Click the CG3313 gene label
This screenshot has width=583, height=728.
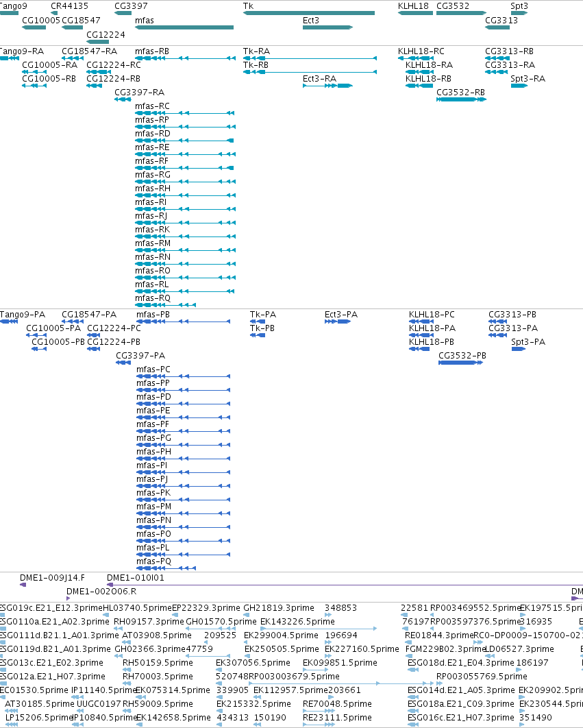tap(501, 21)
